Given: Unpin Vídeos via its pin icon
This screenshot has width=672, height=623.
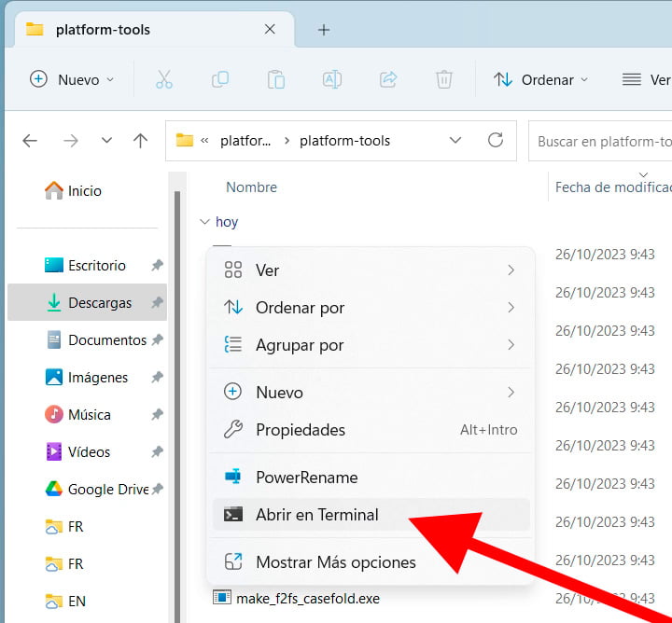Looking at the screenshot, I should click(158, 451).
